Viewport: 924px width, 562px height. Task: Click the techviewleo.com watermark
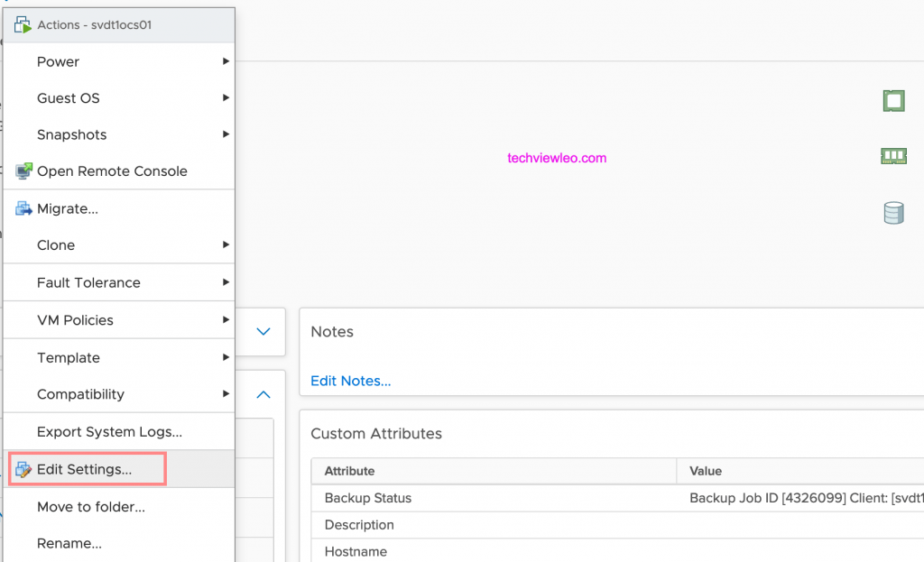(x=556, y=158)
